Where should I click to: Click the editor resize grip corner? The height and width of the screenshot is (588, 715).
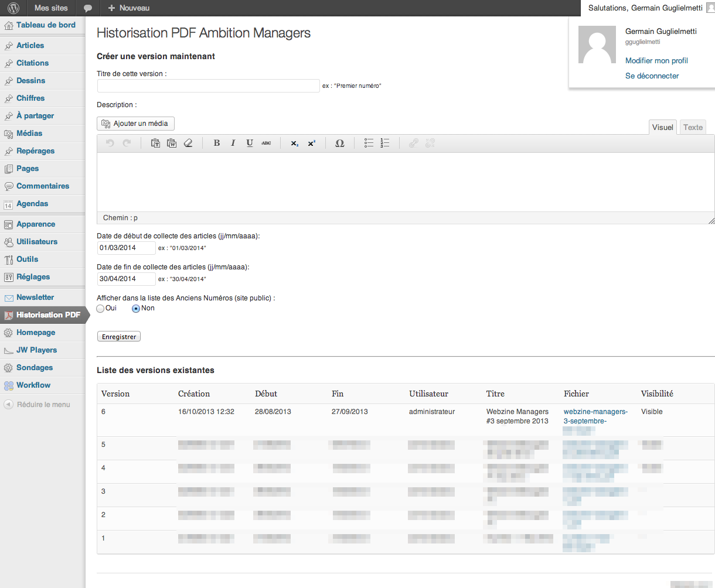pos(711,220)
